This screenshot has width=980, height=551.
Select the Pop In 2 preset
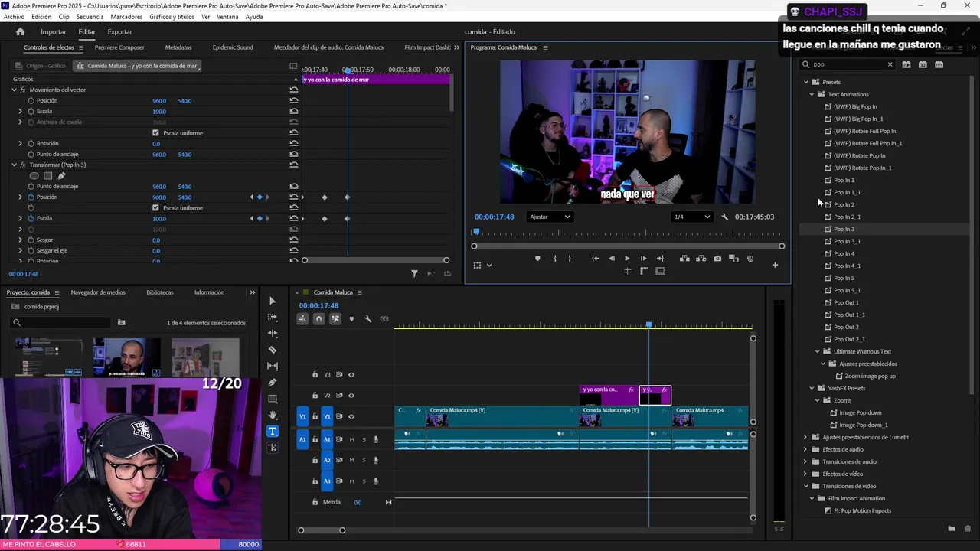844,204
